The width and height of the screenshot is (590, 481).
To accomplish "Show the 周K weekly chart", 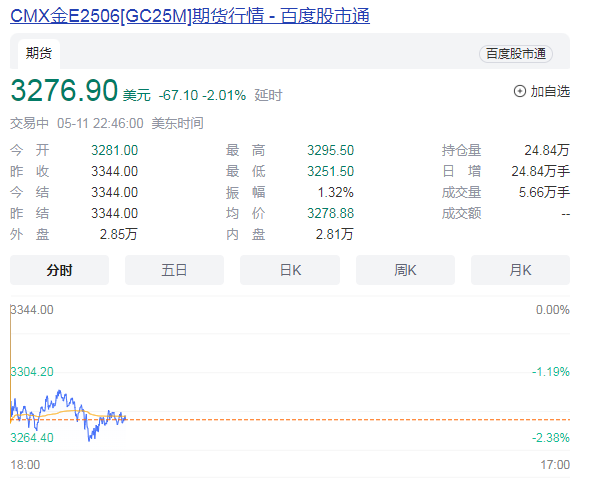I will [x=405, y=270].
